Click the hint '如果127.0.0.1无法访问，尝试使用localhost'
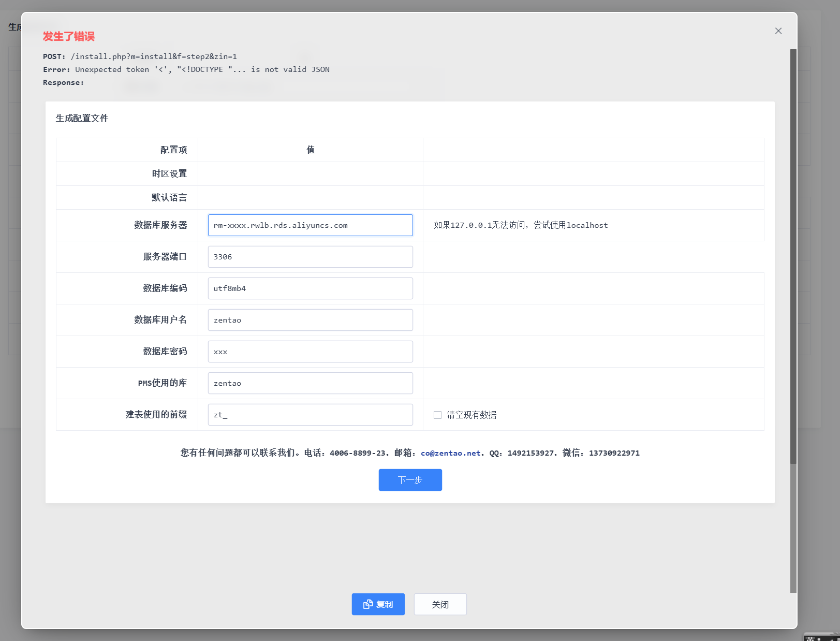The width and height of the screenshot is (840, 641). [521, 225]
